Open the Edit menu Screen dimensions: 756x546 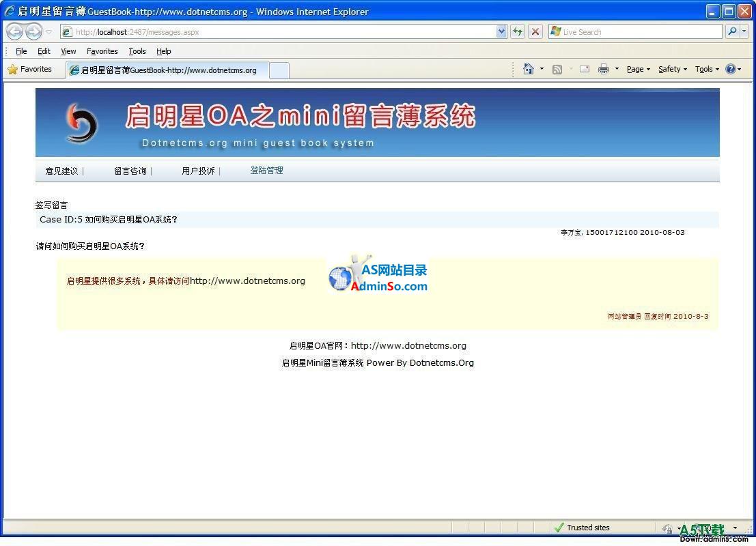[x=44, y=51]
